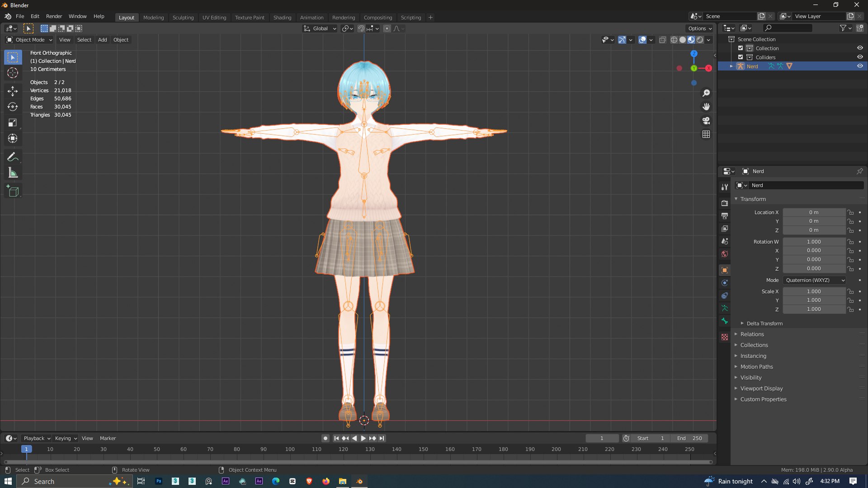Open Global transform orientation dropdown
Screen dimensions: 868x488
[x=320, y=28]
